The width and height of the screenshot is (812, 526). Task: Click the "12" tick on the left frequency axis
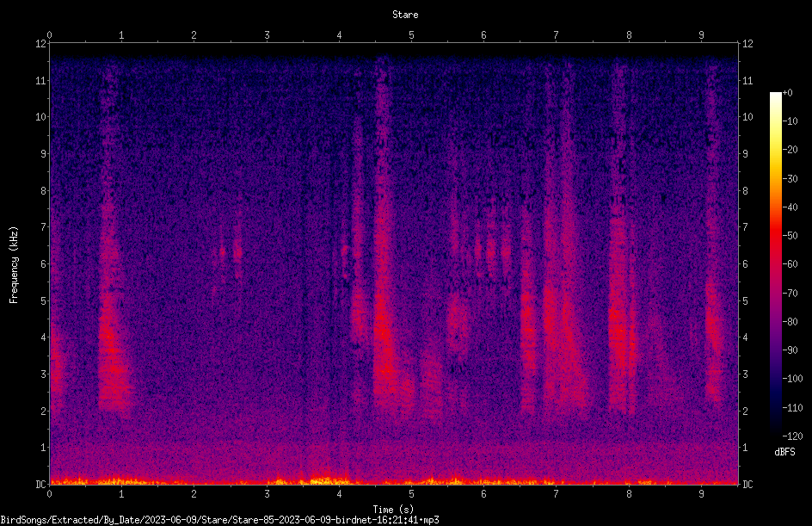[x=40, y=44]
